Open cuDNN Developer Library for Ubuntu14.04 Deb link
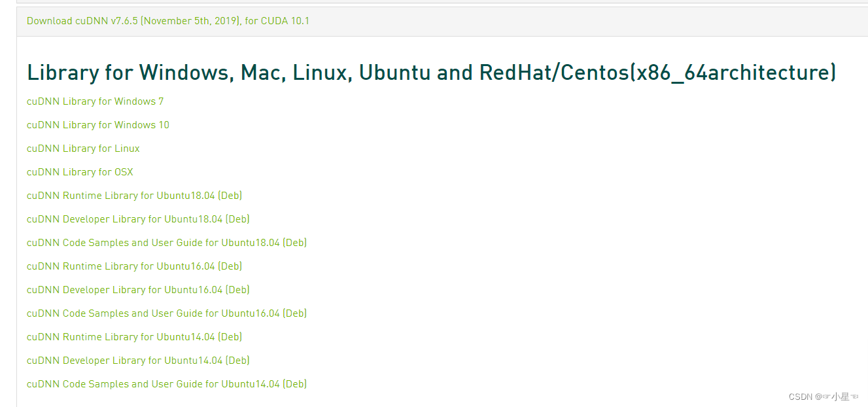Image resolution: width=868 pixels, height=407 pixels. coord(137,360)
